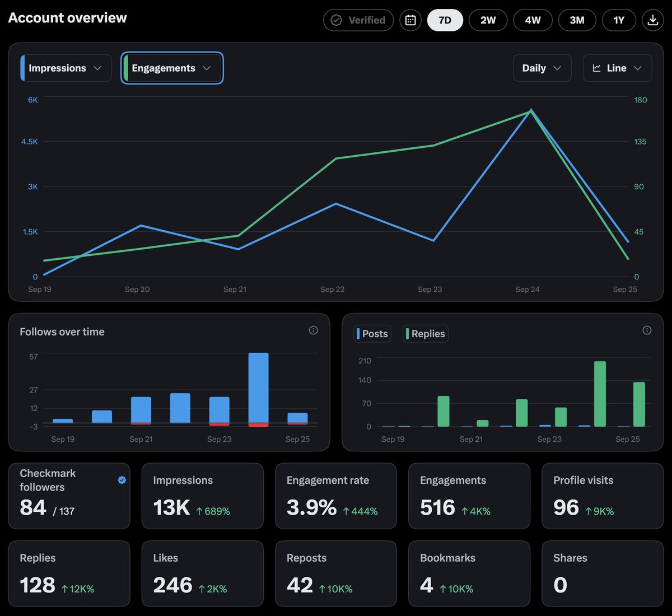Screen dimensions: 672x616
Task: Show info for Follows over time
Action: 314,330
